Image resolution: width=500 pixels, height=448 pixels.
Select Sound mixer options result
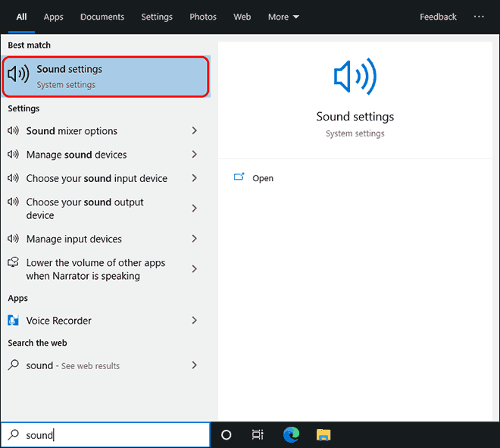(105, 130)
